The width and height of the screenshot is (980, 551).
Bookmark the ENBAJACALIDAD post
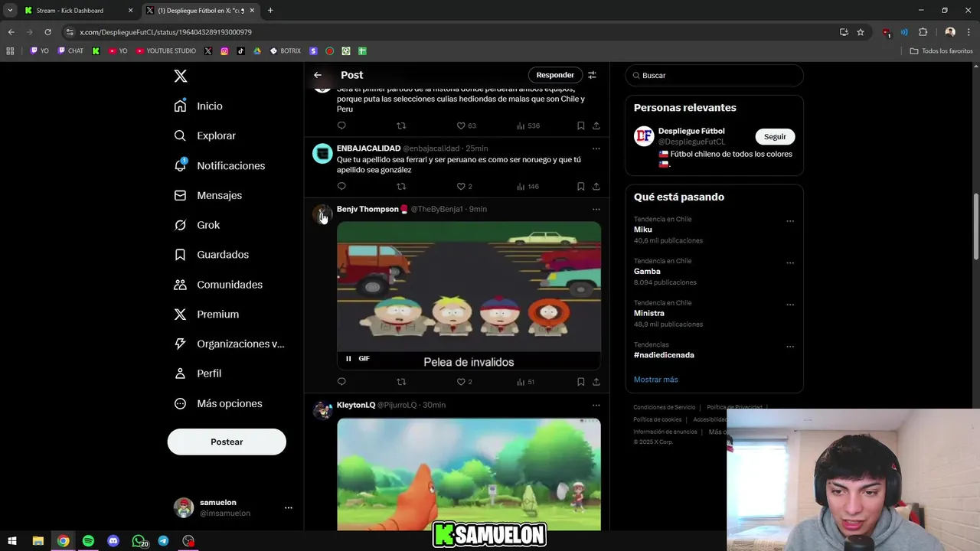[x=580, y=186]
